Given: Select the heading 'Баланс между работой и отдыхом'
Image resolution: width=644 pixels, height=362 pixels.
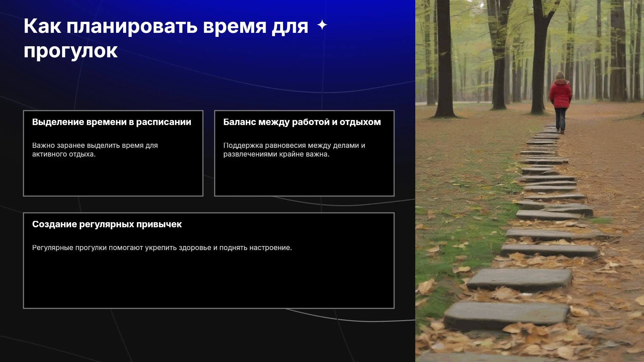Looking at the screenshot, I should point(302,122).
